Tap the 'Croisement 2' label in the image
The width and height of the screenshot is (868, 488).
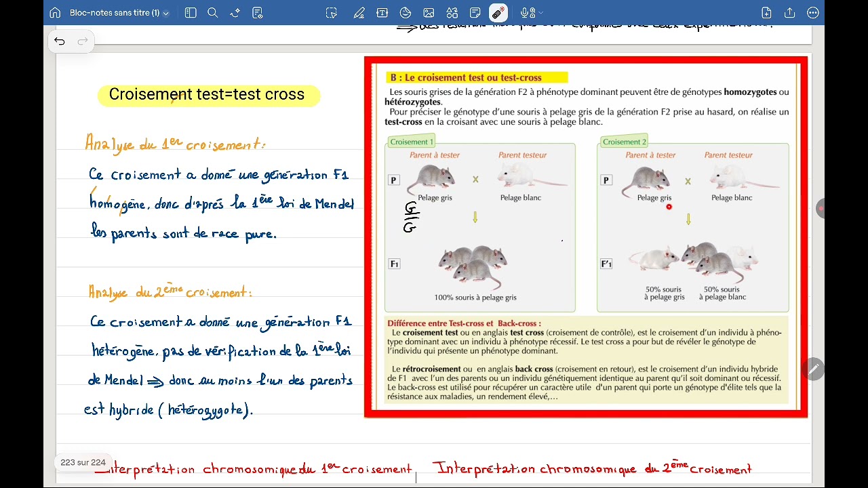click(625, 142)
